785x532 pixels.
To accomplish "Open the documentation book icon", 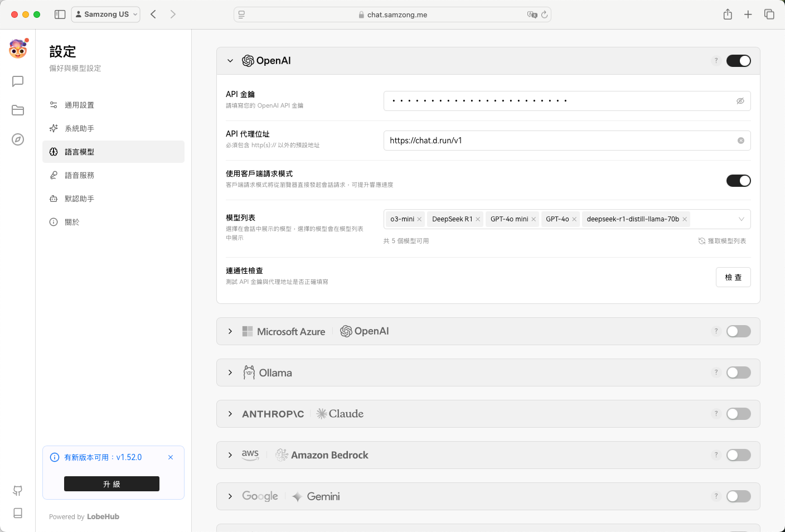I will click(x=18, y=513).
